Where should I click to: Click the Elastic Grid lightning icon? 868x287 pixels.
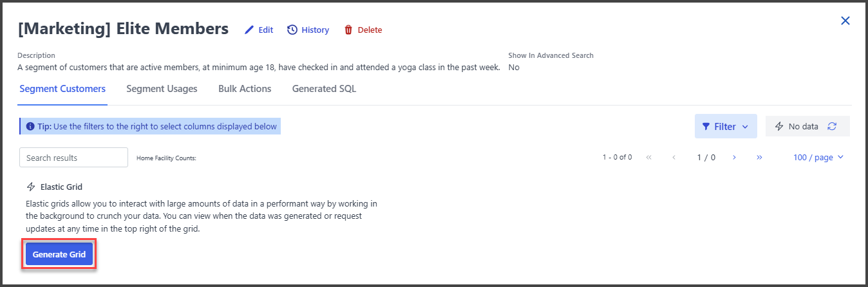pyautogui.click(x=31, y=187)
